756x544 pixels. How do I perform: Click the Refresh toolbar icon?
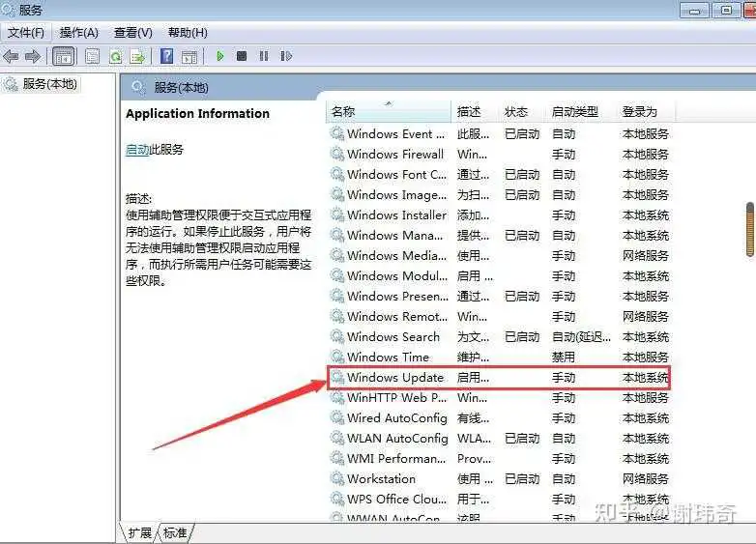click(x=115, y=56)
